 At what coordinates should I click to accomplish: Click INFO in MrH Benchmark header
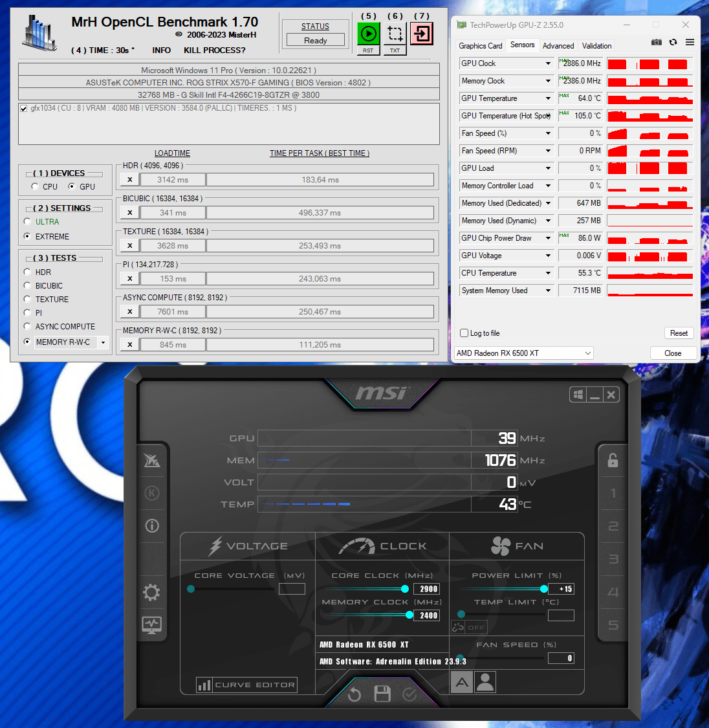tap(162, 50)
